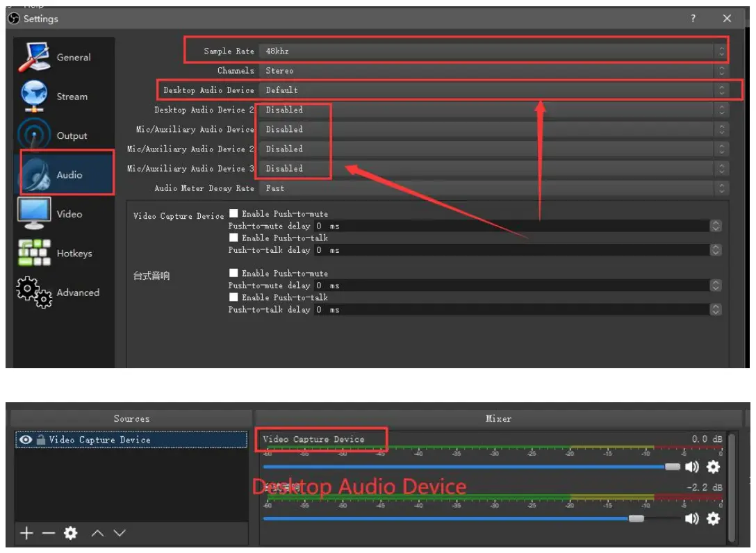756x553 pixels.
Task: Click the Sources panel header
Action: [x=131, y=418]
